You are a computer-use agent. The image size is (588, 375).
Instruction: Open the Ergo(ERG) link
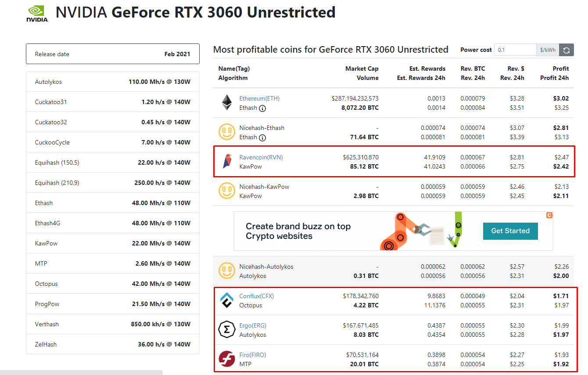(x=253, y=325)
